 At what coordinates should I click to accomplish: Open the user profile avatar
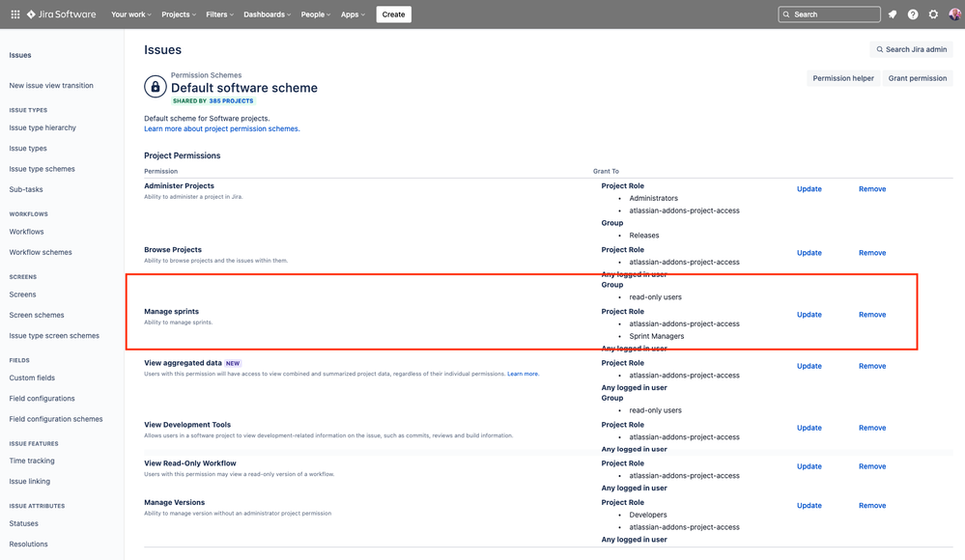[955, 14]
